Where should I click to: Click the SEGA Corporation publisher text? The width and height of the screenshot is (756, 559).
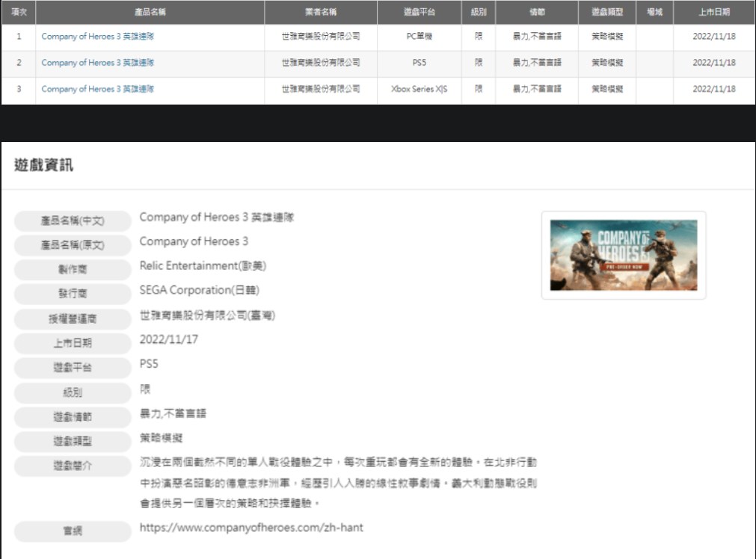point(199,290)
